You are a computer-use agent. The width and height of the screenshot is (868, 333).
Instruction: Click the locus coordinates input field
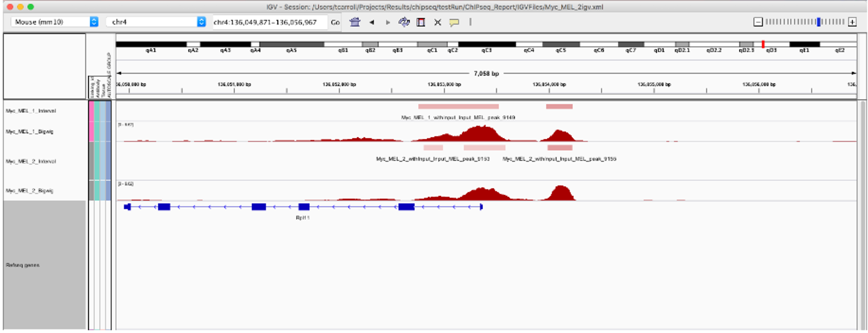click(x=270, y=22)
